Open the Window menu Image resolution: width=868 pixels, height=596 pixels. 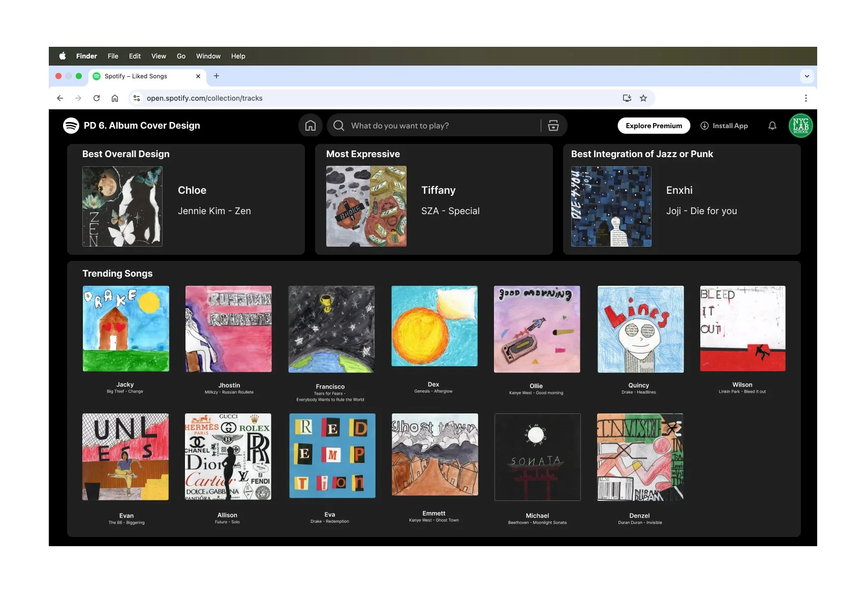tap(208, 56)
